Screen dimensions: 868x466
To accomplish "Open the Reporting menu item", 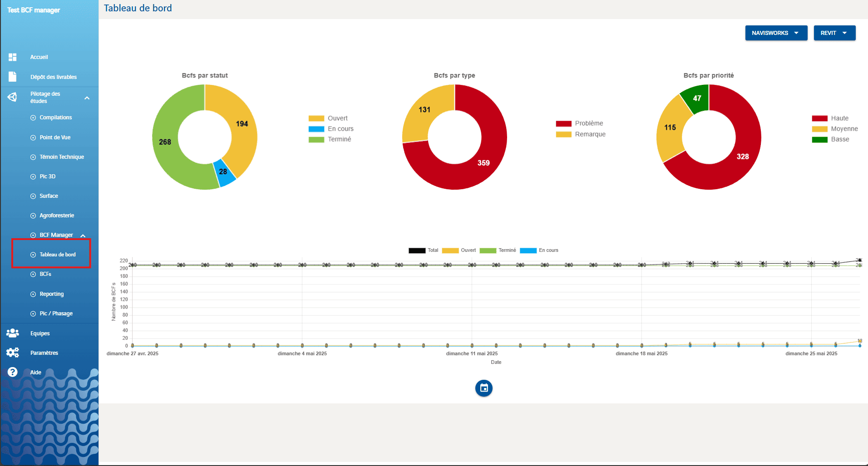I will click(51, 294).
